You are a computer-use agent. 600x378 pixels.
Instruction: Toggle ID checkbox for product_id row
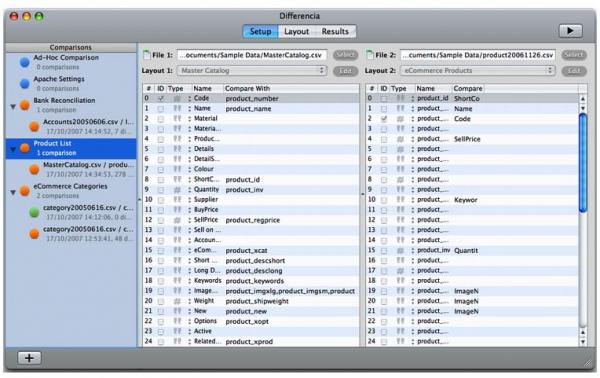[384, 99]
